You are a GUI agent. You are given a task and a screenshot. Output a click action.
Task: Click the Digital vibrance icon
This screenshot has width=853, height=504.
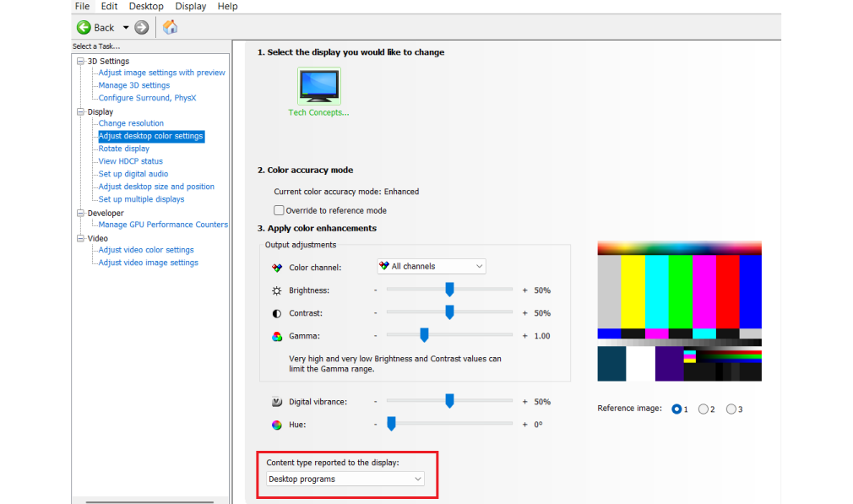(277, 402)
